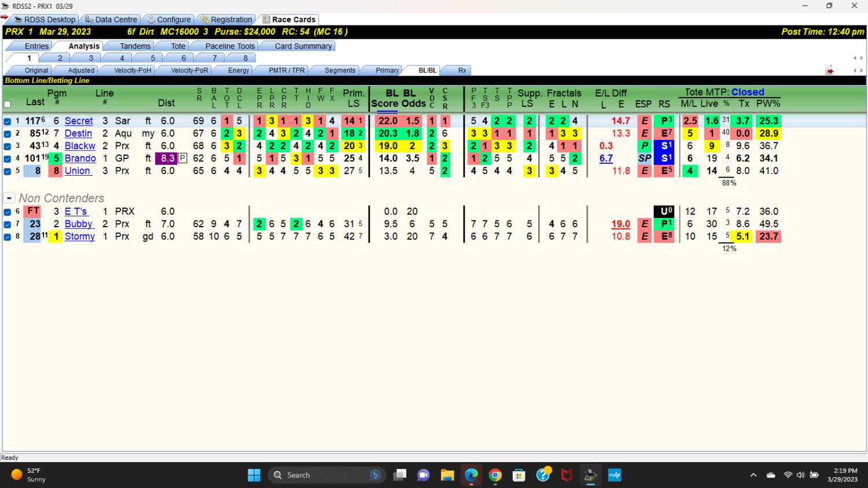
Task: Launch Google Chrome from the taskbar
Action: click(495, 475)
